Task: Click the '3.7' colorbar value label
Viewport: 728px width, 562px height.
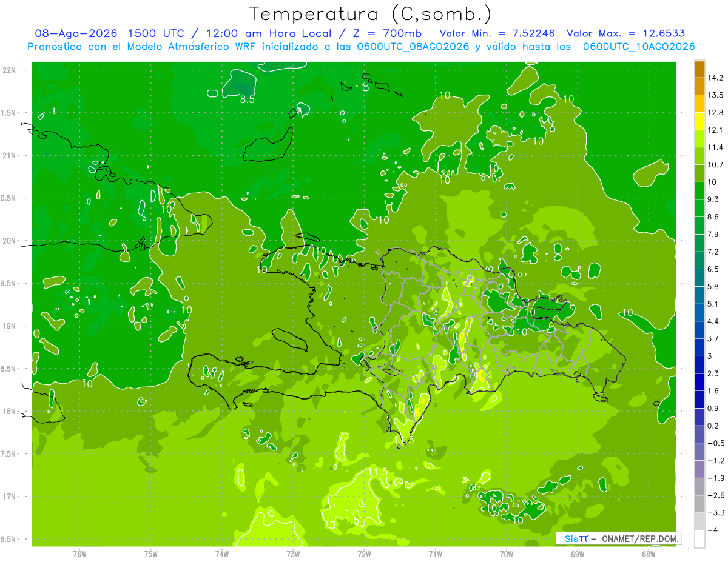Action: click(x=714, y=338)
